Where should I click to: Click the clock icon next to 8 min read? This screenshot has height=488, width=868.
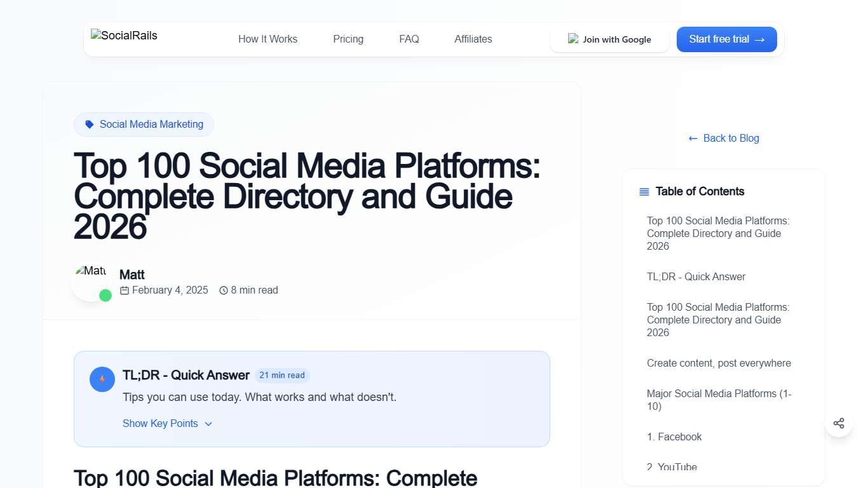(223, 290)
